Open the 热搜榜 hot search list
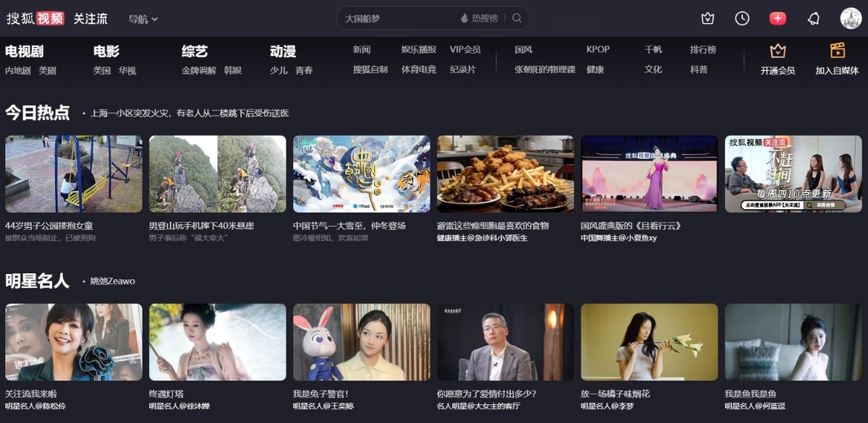The image size is (868, 423). [479, 18]
